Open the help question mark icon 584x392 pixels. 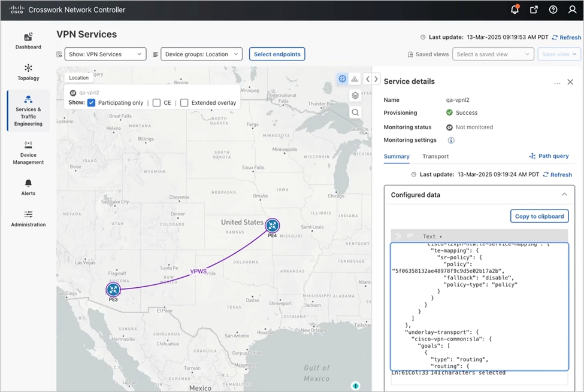tap(552, 10)
